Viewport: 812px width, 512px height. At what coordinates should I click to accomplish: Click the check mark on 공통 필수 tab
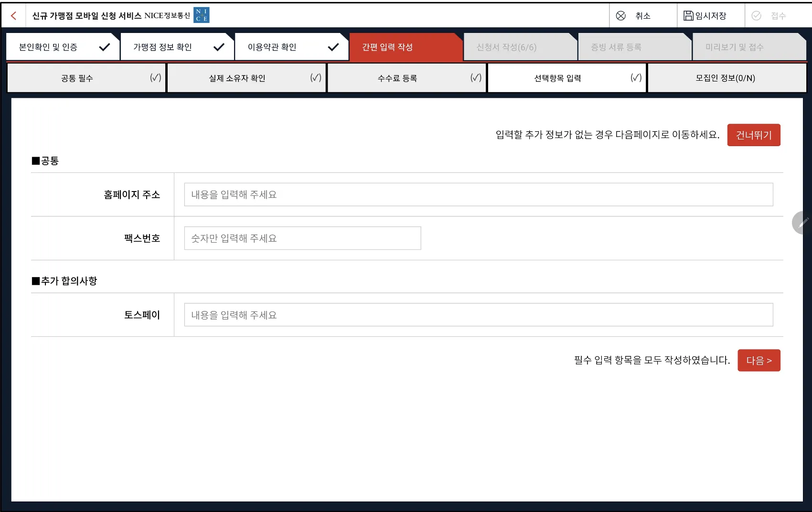(155, 78)
